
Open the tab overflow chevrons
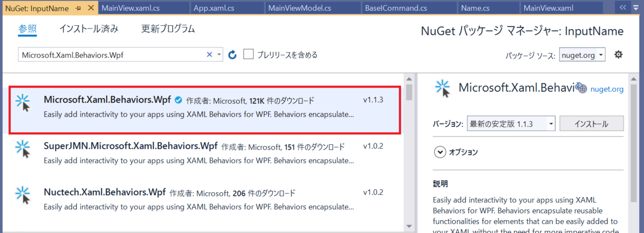(x=623, y=8)
